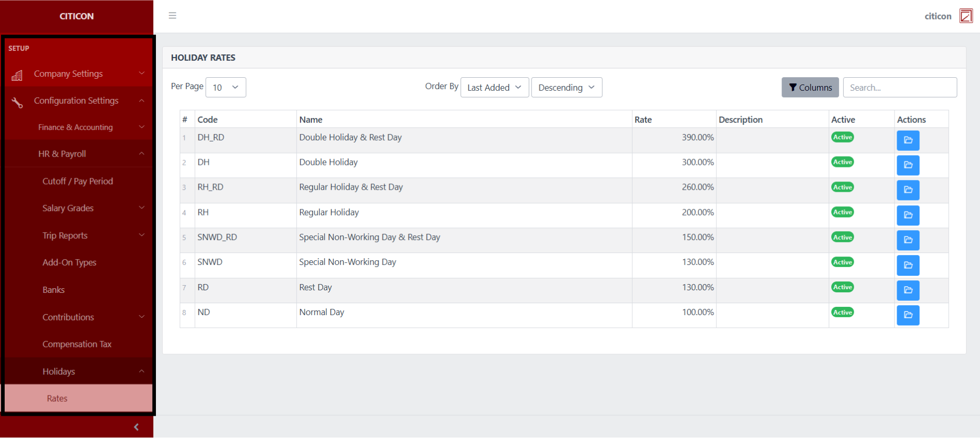Change Order By Last Added dropdown

[494, 88]
